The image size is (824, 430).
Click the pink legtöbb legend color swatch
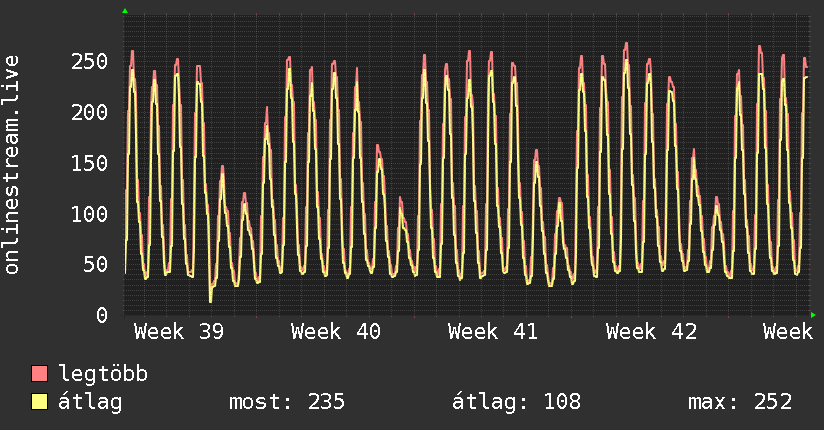[x=39, y=374]
